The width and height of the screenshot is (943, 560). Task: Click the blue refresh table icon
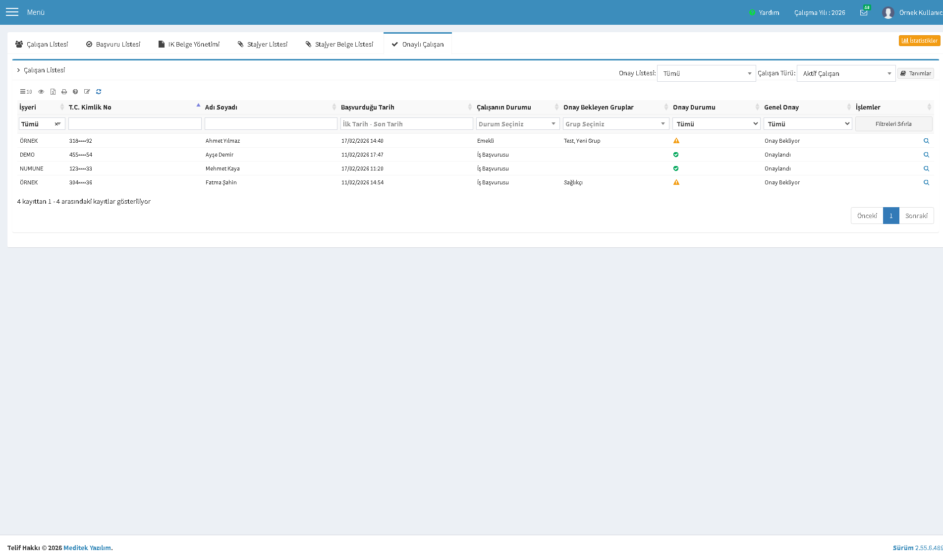click(99, 92)
